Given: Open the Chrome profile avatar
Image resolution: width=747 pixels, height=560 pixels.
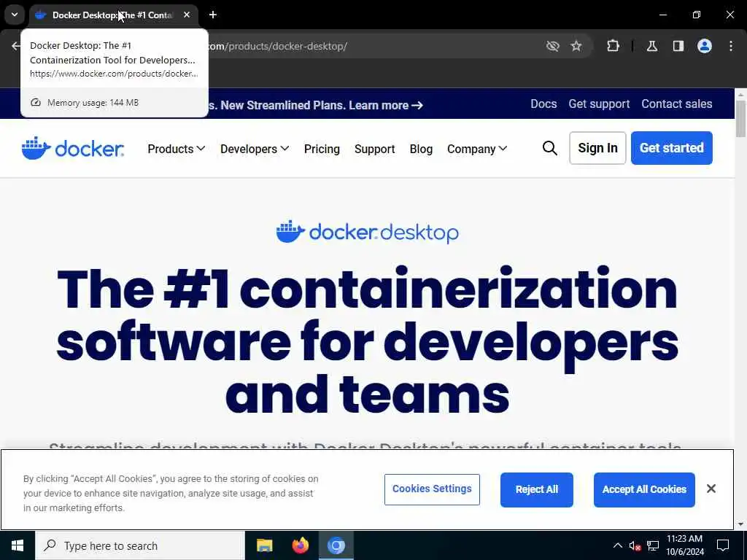Looking at the screenshot, I should (x=705, y=46).
